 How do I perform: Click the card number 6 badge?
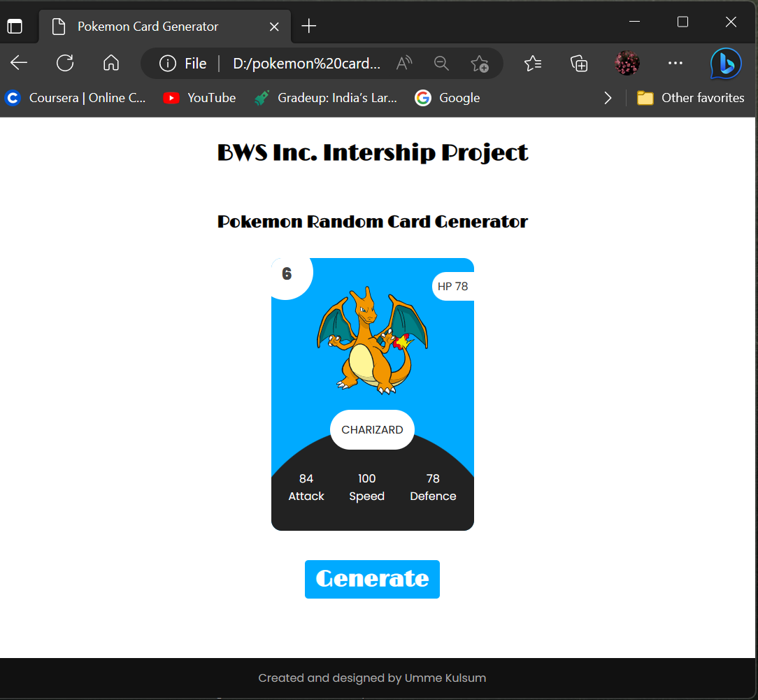[x=289, y=275]
